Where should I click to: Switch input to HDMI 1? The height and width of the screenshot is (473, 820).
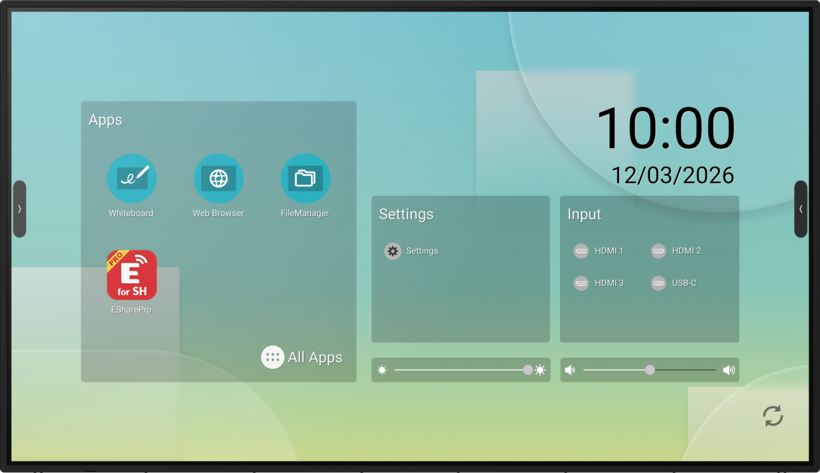tap(598, 251)
